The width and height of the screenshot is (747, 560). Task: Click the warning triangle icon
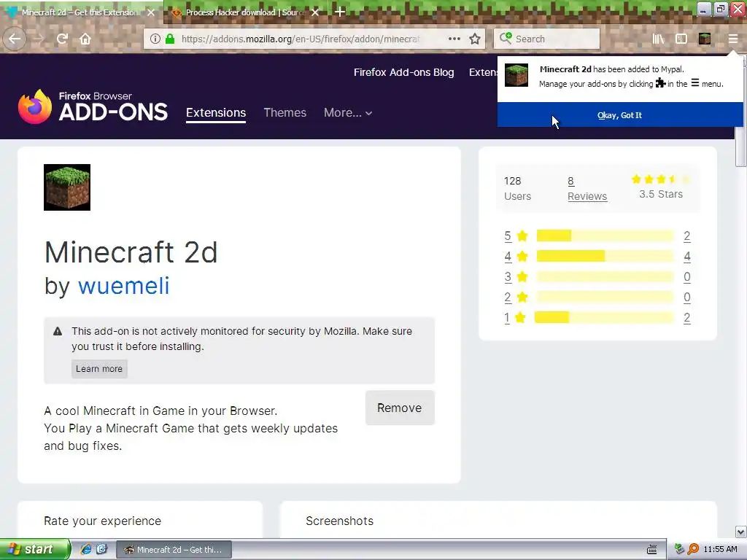point(58,331)
